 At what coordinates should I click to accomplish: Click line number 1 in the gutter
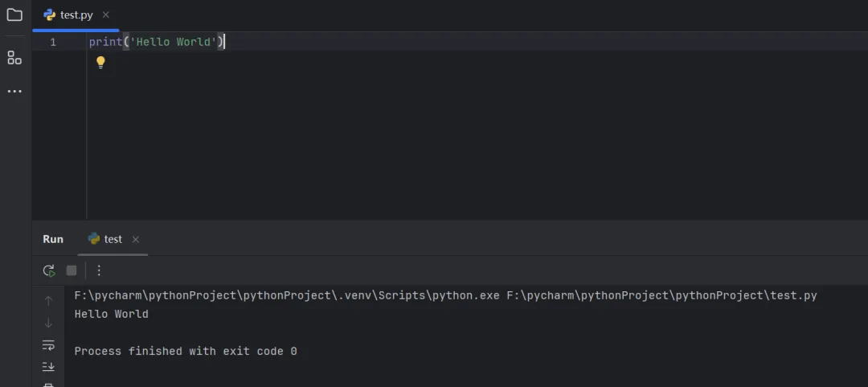tap(53, 42)
